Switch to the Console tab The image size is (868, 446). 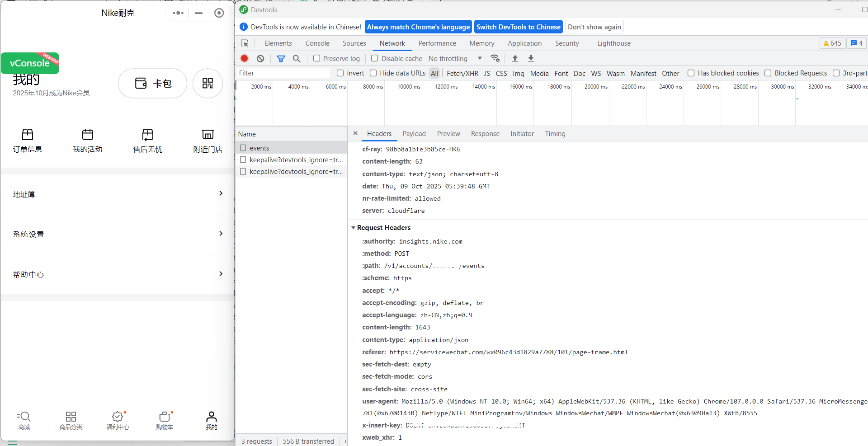point(317,43)
